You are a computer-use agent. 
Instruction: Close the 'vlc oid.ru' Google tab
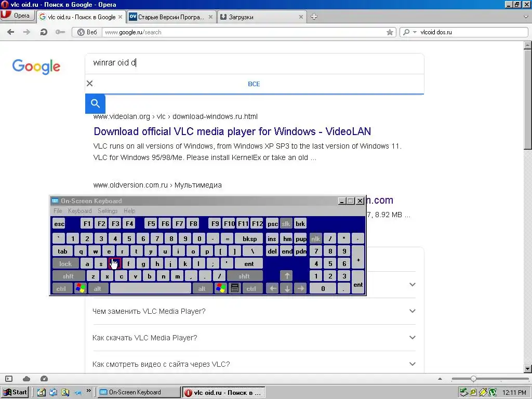(120, 17)
